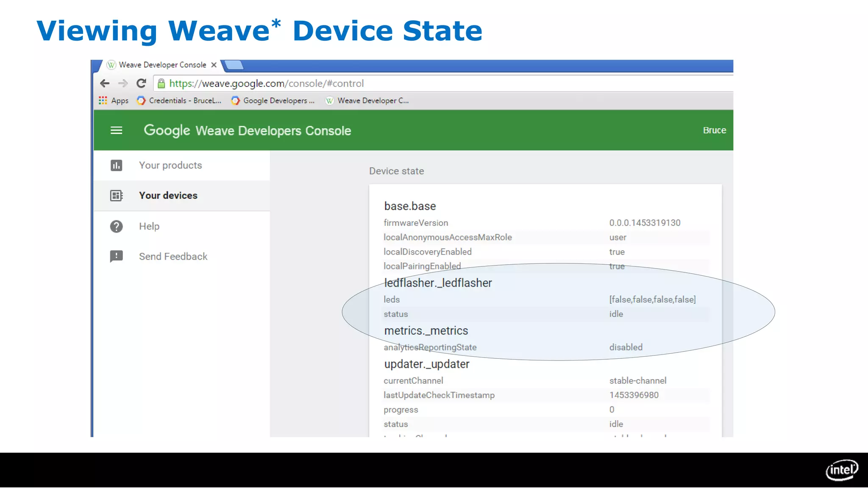Image resolution: width=868 pixels, height=488 pixels.
Task: Reload the Weave console page
Action: (x=141, y=83)
